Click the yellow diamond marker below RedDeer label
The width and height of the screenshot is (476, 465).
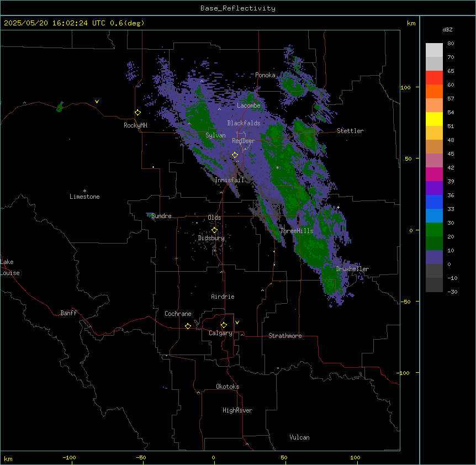coord(235,155)
